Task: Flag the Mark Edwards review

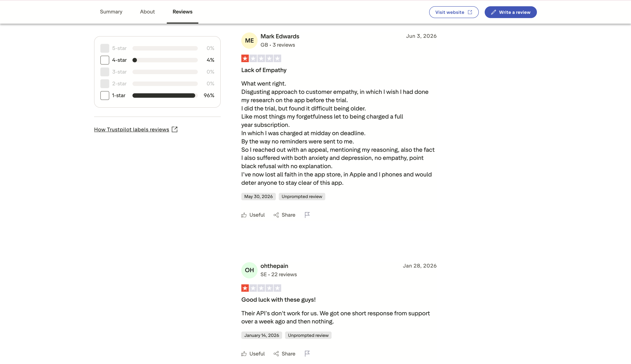Action: tap(307, 215)
